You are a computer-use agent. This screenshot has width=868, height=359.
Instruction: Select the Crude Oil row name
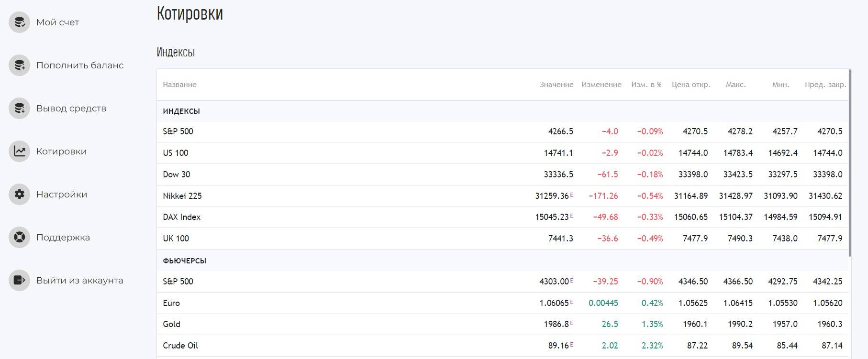click(x=180, y=346)
